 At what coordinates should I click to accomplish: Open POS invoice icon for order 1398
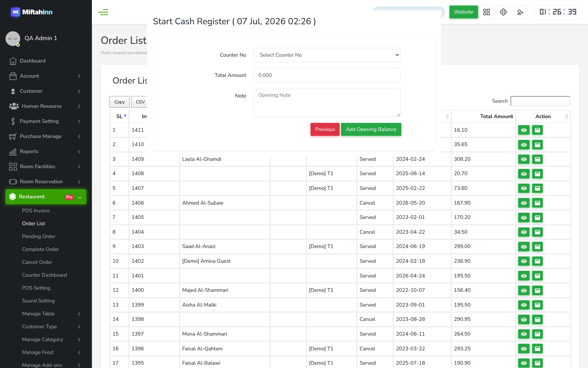pyautogui.click(x=537, y=319)
